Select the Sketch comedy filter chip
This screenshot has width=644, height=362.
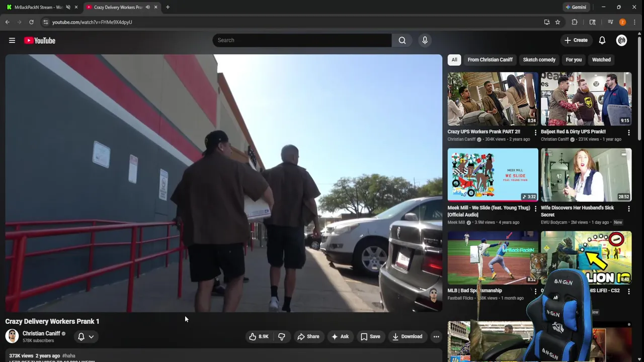point(539,60)
